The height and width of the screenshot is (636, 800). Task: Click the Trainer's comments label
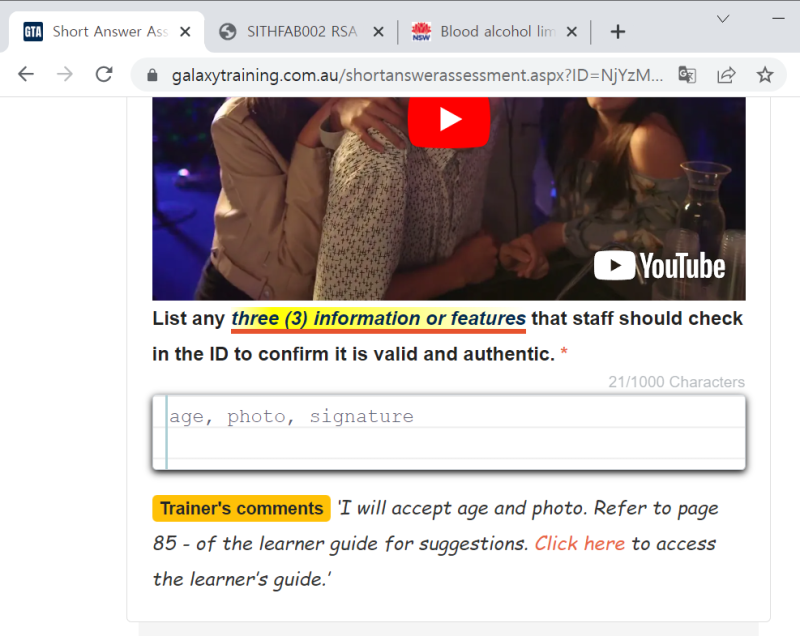(241, 508)
